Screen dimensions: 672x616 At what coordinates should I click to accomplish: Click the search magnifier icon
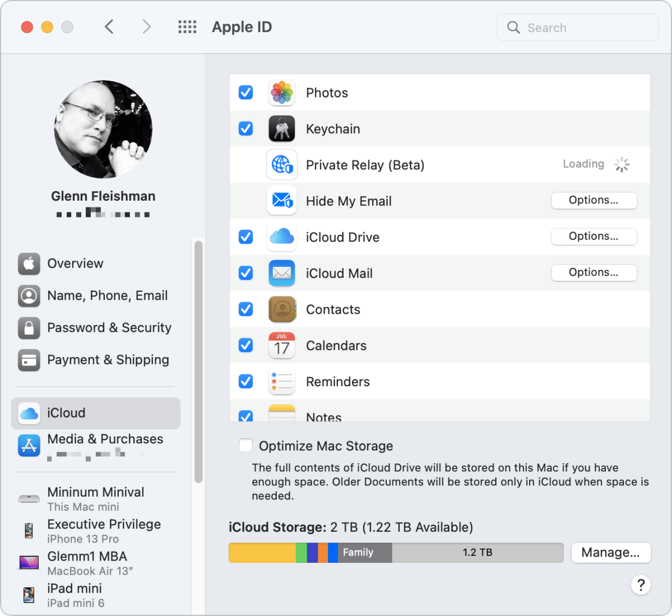coord(513,27)
